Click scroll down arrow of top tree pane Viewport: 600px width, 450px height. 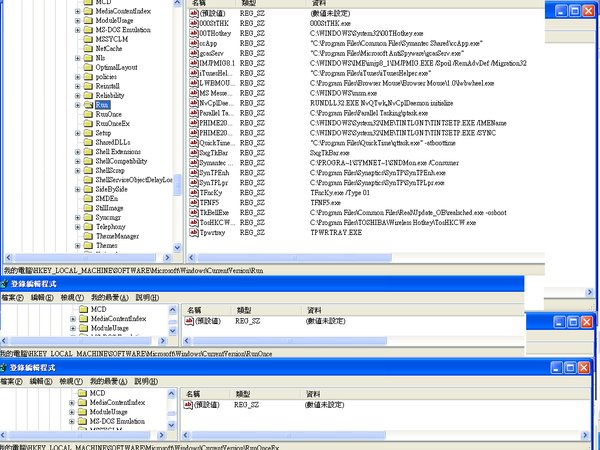(177, 248)
